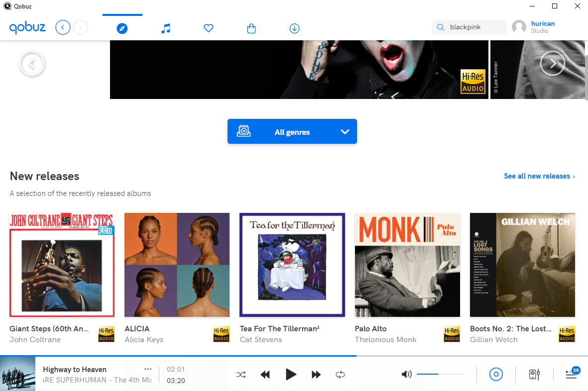Adjust the volume slider
This screenshot has width=588, height=391.
(x=440, y=374)
